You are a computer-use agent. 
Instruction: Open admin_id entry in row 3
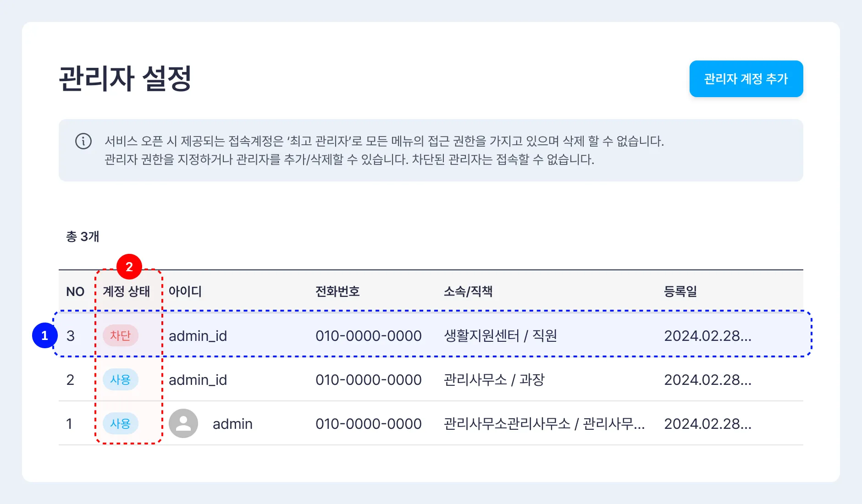point(198,336)
